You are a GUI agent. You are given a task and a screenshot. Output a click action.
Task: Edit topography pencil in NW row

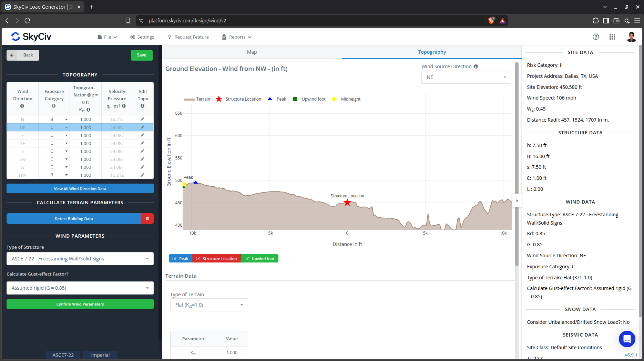pos(142,175)
